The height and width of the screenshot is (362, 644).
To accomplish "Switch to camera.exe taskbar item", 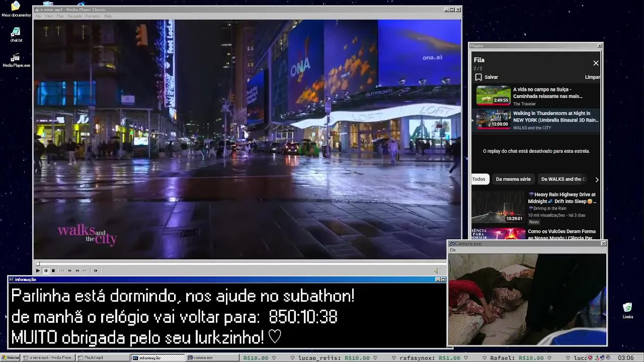I will pos(213,357).
